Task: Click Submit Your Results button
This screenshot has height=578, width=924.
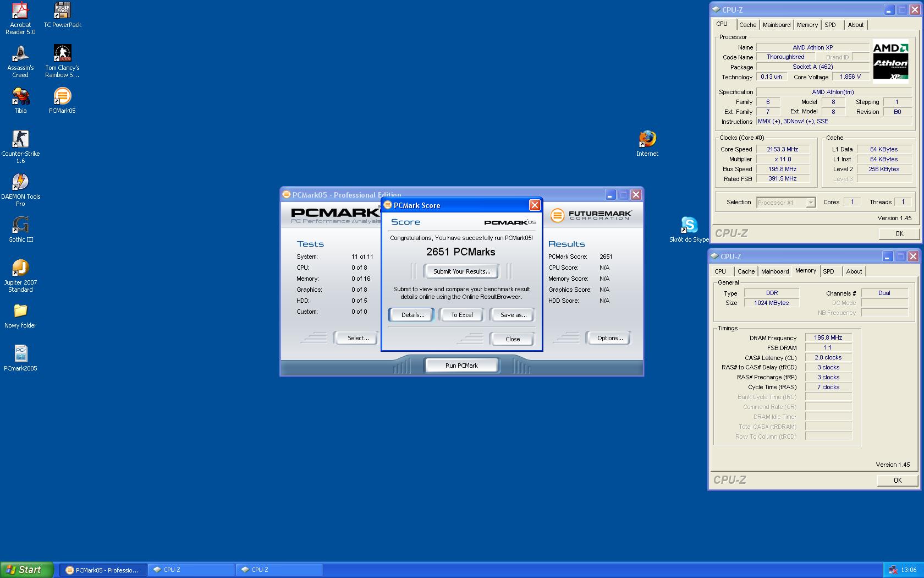Action: point(461,271)
